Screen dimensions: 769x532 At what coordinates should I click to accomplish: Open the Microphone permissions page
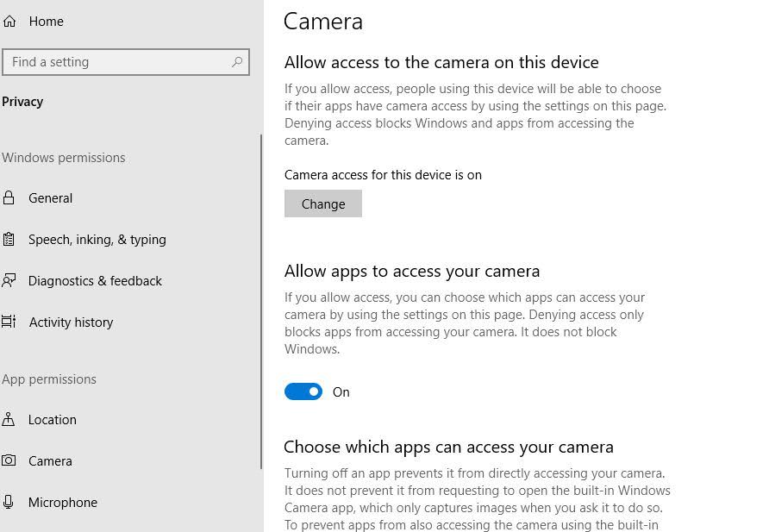point(63,503)
